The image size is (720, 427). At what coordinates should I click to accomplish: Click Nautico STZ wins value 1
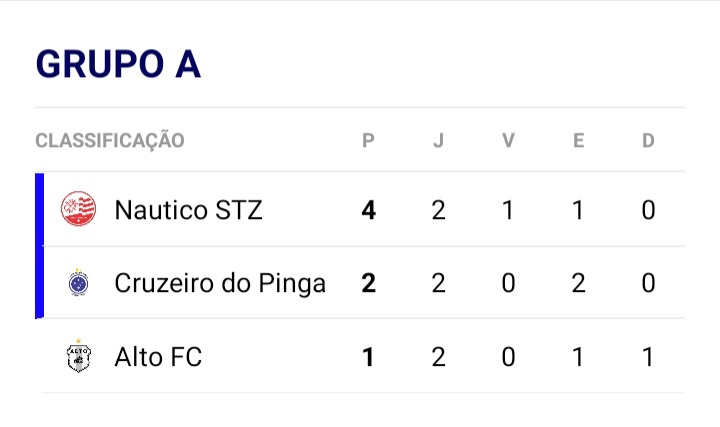coord(508,210)
